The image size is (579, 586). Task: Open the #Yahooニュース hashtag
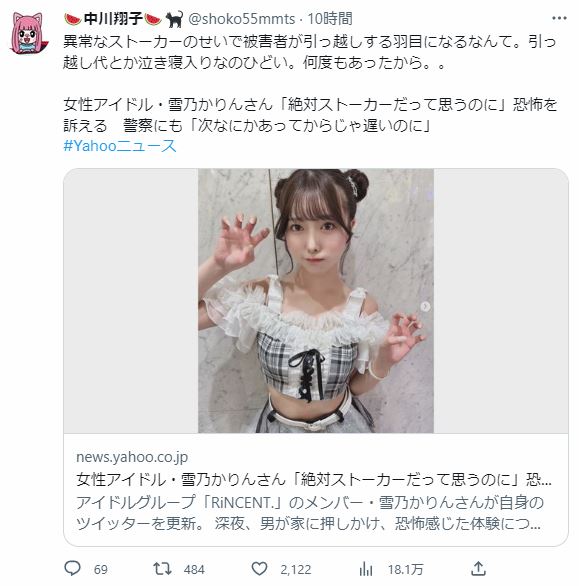pos(120,146)
